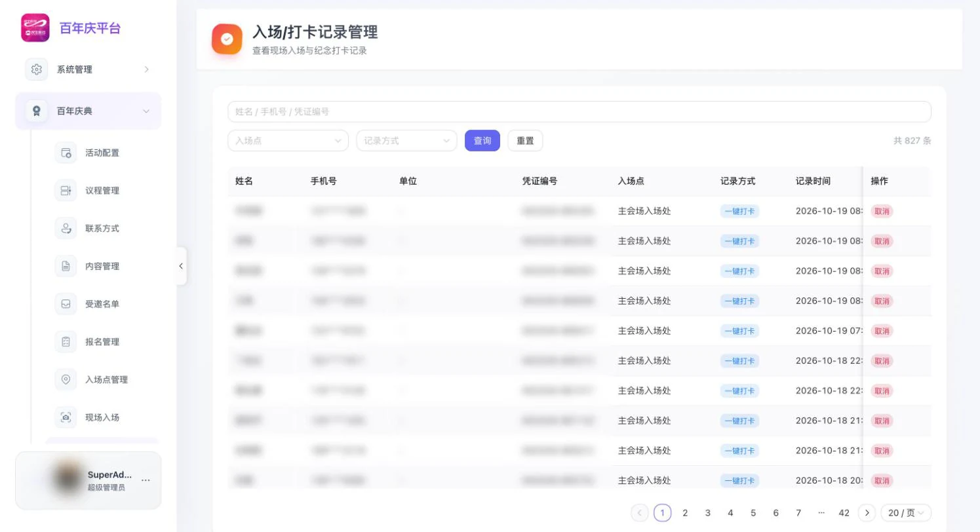Screen dimensions: 980x532
Task: Open 入场点管理 via its location pin icon
Action: tap(66, 380)
